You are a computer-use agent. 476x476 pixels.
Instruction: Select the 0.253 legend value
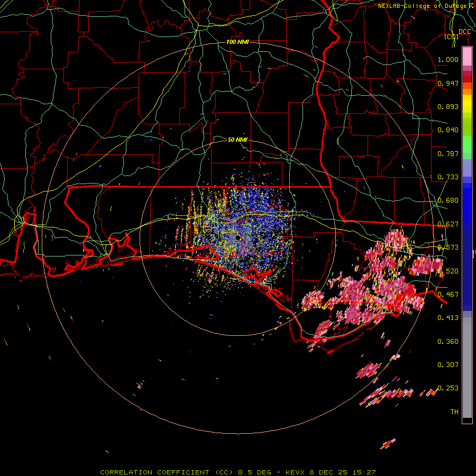448,388
